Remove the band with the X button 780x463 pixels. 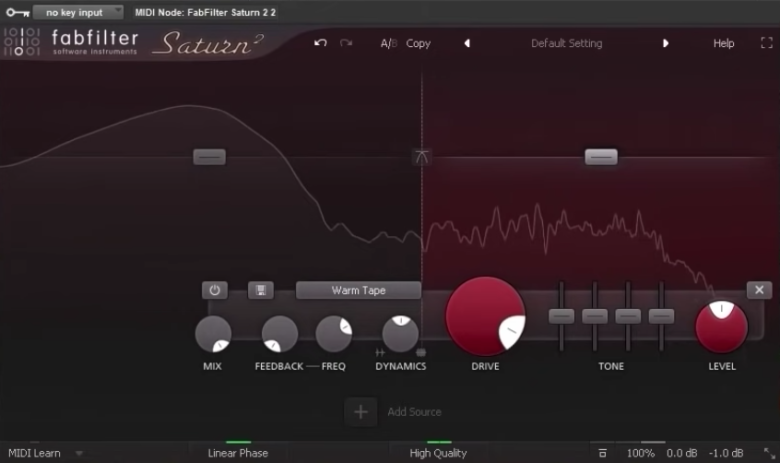[759, 290]
